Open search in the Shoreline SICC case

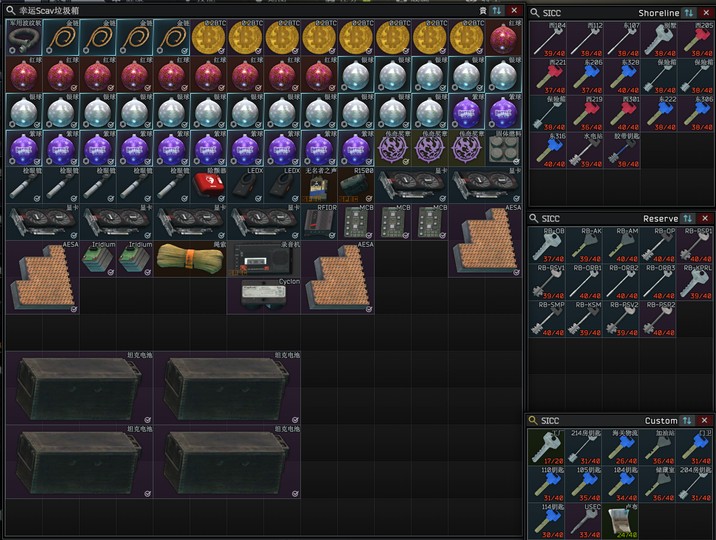(x=535, y=12)
